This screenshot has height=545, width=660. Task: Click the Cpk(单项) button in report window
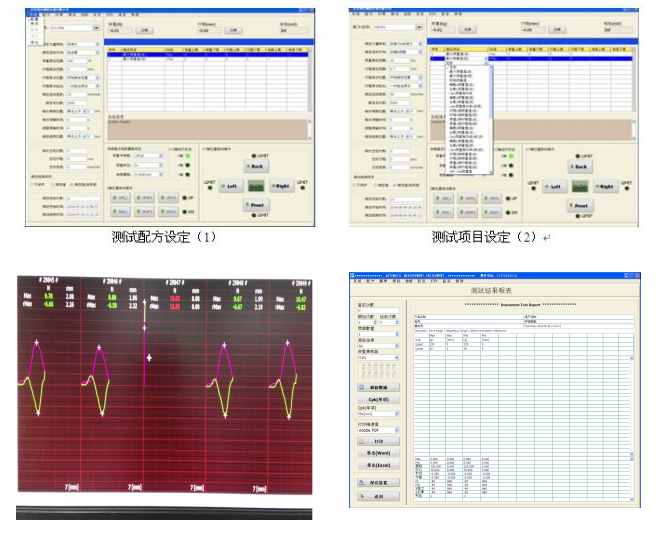[377, 400]
